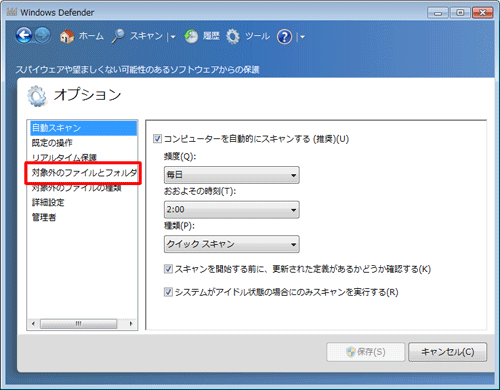The image size is (500, 390).
Task: Select 詳細設定 in the options list
Action: pyautogui.click(x=48, y=202)
